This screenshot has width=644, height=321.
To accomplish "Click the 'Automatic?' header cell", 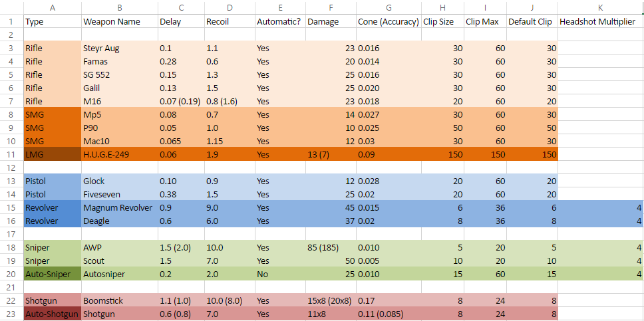I will [281, 22].
